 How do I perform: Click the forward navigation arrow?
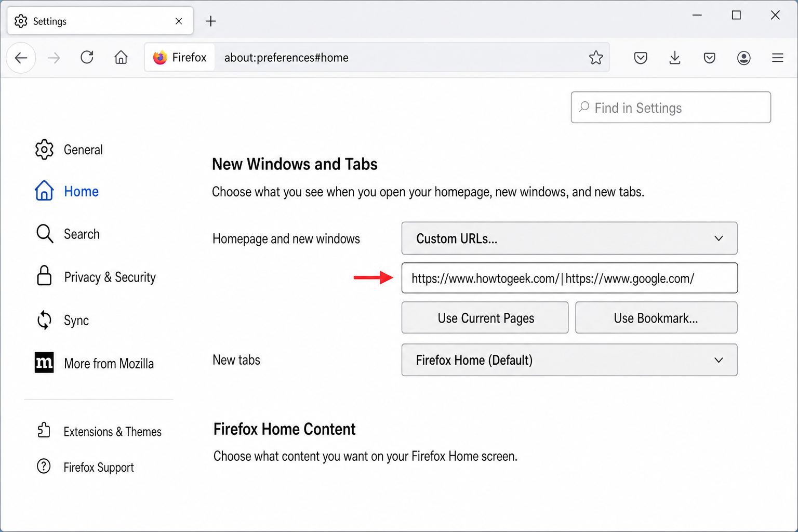tap(54, 58)
